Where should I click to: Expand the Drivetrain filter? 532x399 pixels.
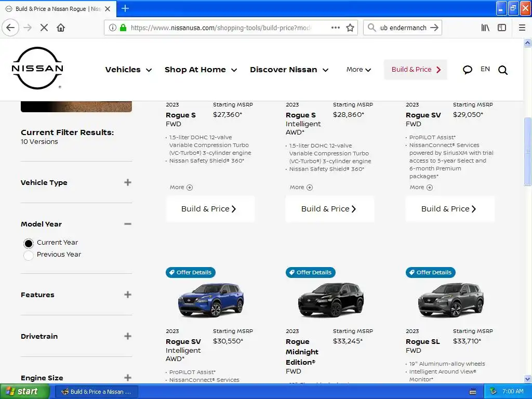(x=128, y=336)
